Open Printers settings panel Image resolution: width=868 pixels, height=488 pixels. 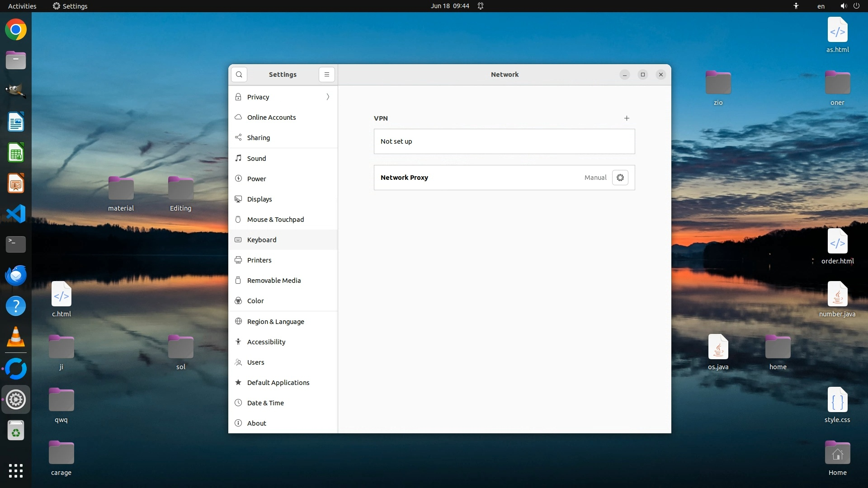click(259, 260)
